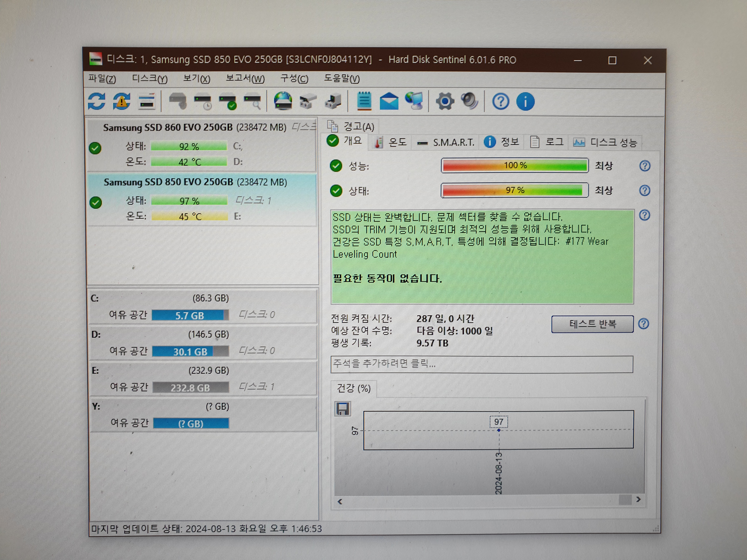Click the status bar 마지막 업데이트 상태 text
The image size is (747, 560).
point(206,529)
